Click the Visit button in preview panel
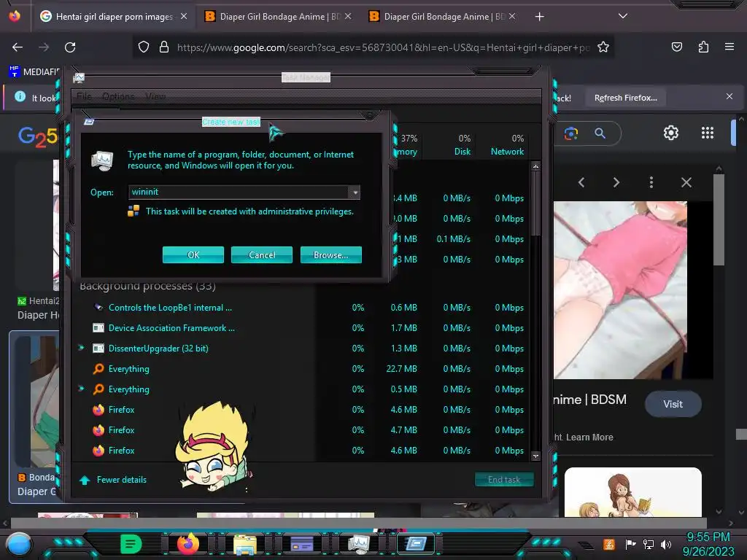 click(x=673, y=404)
